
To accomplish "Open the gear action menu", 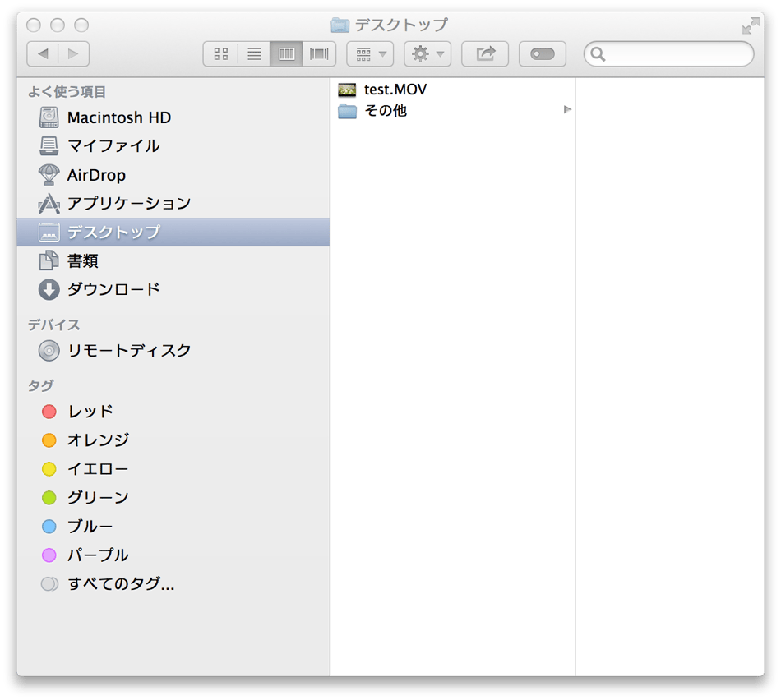I will tap(427, 54).
